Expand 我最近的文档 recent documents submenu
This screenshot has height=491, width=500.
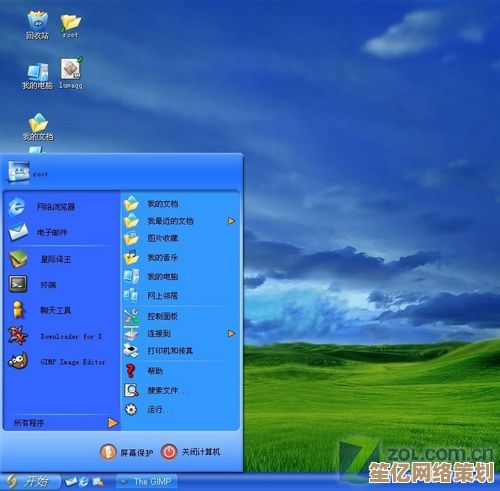[180, 221]
